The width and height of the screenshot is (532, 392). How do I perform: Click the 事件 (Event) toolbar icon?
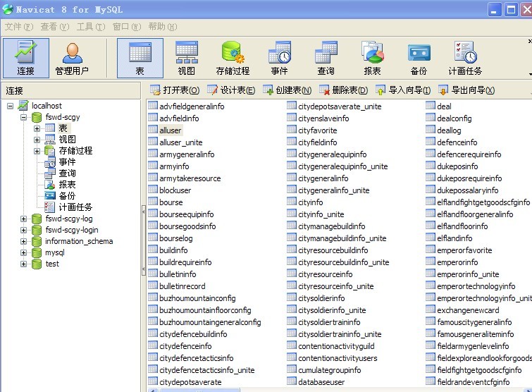coord(279,58)
